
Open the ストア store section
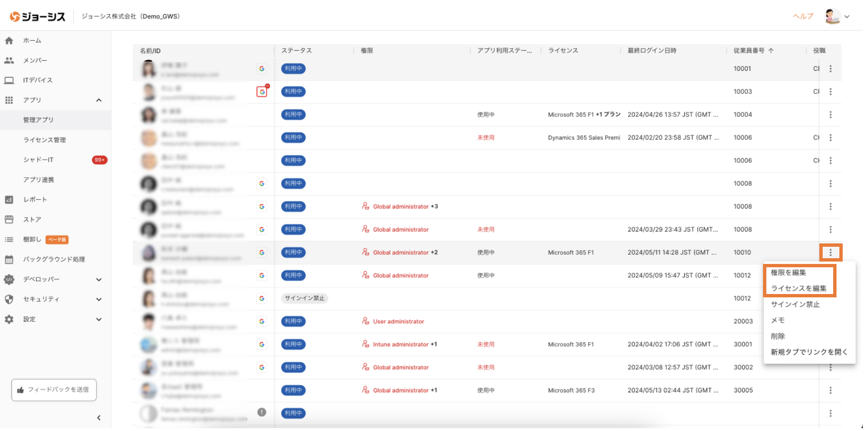coord(32,220)
